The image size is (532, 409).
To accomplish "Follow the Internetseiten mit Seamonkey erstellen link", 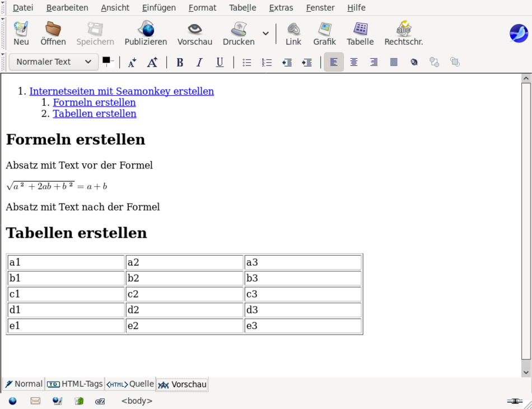I will point(122,91).
